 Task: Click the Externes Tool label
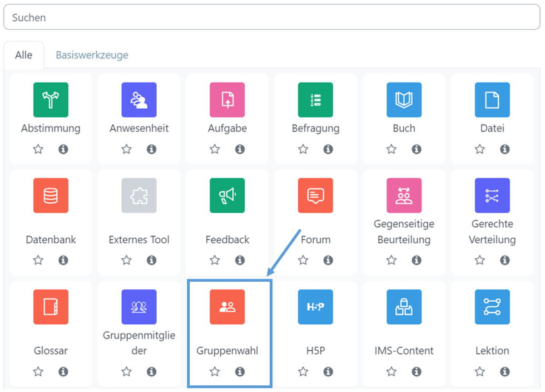click(x=139, y=240)
